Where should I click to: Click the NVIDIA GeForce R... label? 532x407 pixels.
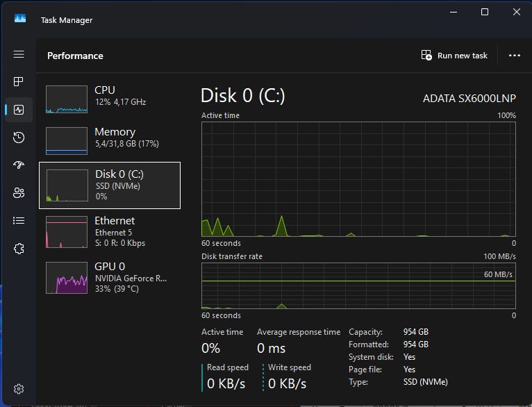click(x=131, y=279)
